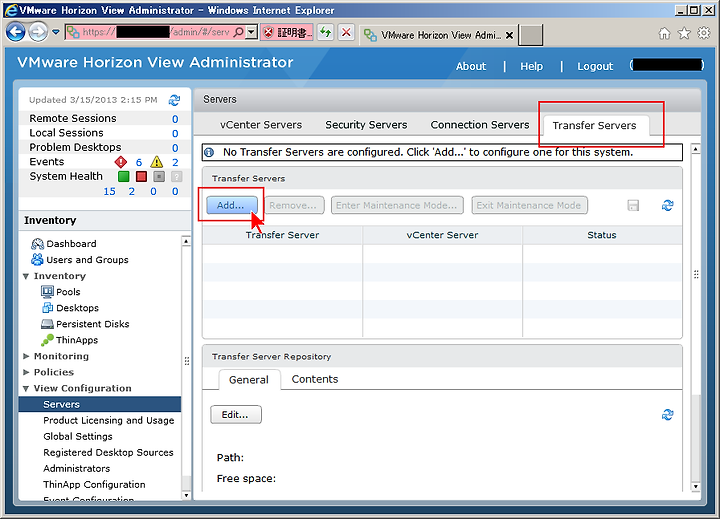This screenshot has height=519, width=720.
Task: Select the repository General tab
Action: (x=248, y=380)
